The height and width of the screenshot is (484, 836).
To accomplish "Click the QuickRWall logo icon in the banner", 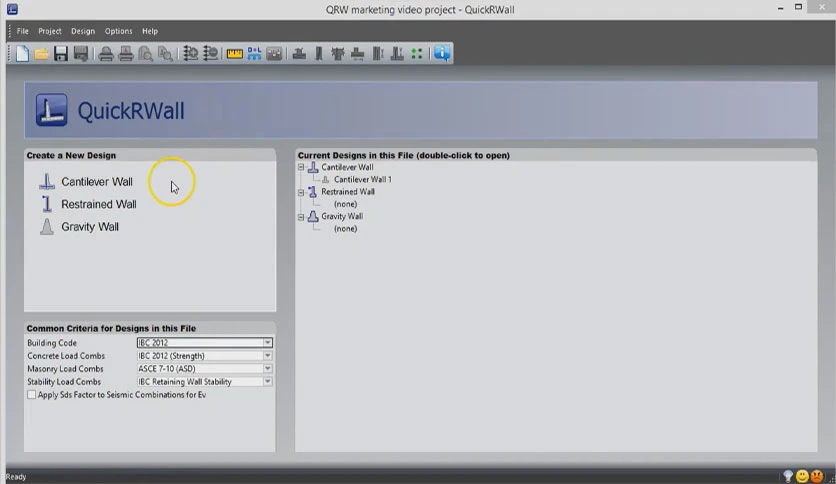I will click(51, 110).
